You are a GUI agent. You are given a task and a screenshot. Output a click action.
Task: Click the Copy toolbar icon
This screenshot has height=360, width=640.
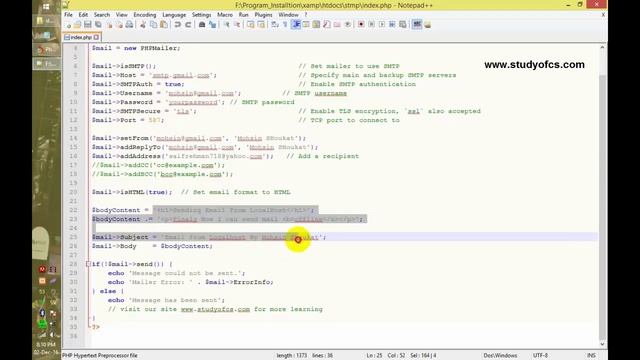point(153,25)
